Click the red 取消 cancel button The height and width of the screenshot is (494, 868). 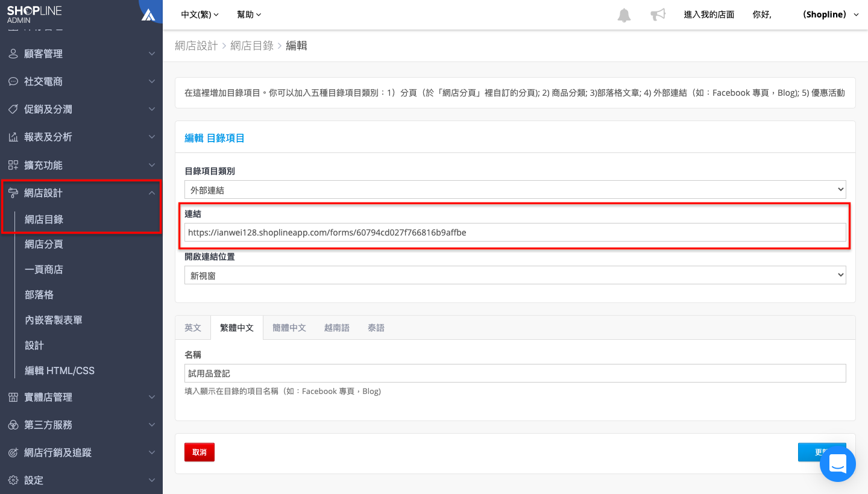(x=200, y=452)
